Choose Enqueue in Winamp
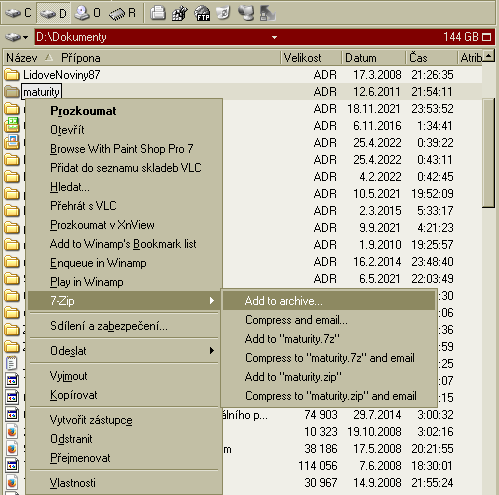499x495 pixels. 123,263
